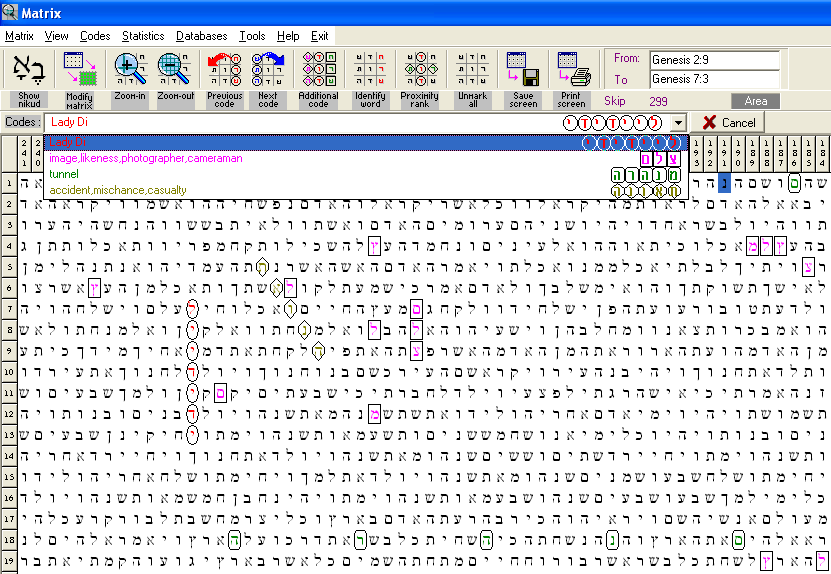This screenshot has height=574, width=831.
Task: Select column header 190
Action: (738, 153)
